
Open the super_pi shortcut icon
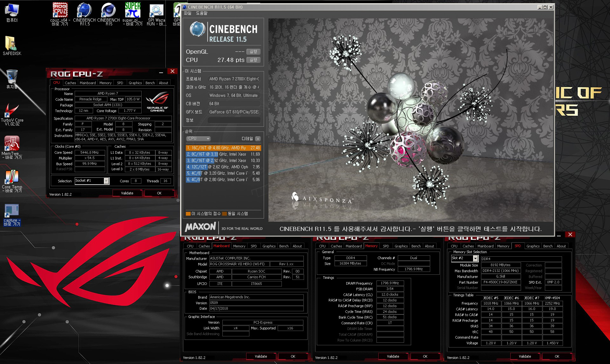coord(132,14)
